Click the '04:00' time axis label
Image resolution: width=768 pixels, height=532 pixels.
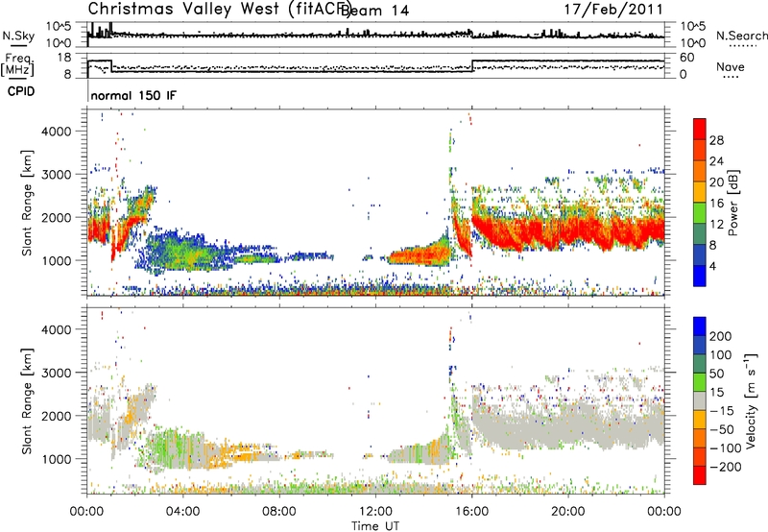[183, 512]
